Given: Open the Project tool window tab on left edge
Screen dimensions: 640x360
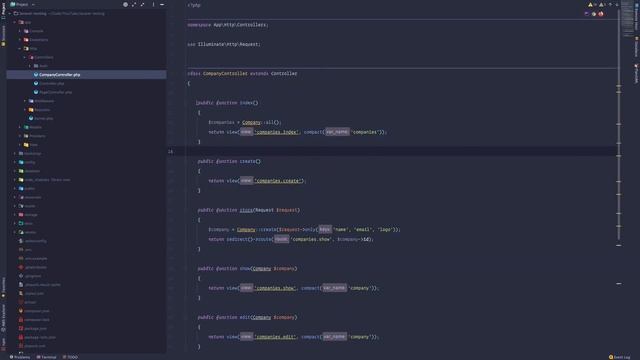Looking at the screenshot, I should (3, 10).
